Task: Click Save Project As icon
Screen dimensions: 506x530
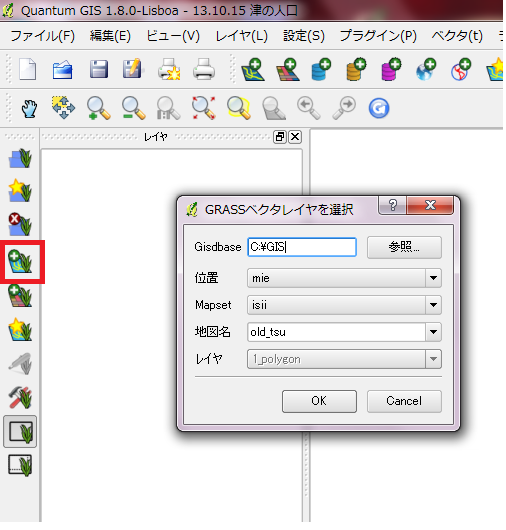Action: pos(133,69)
